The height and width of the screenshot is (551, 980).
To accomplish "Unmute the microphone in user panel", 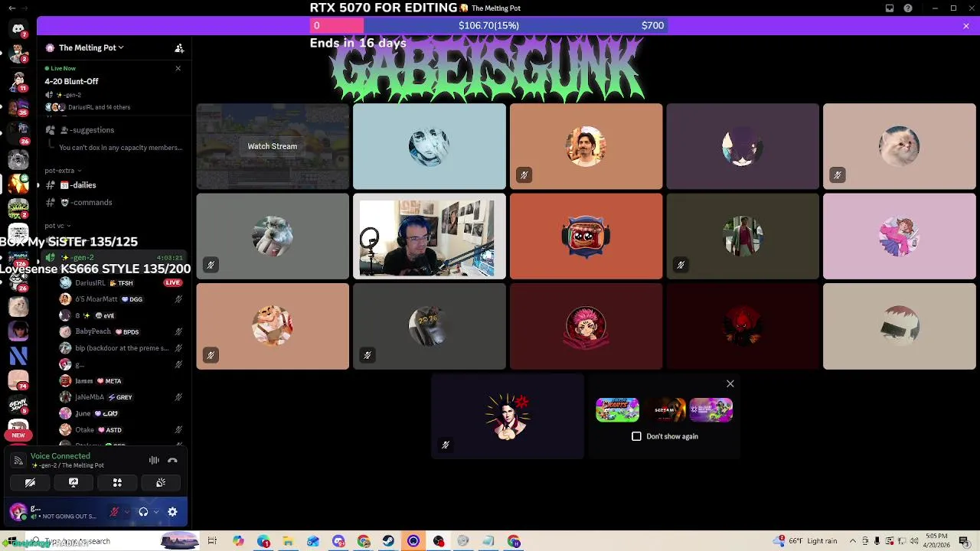I will (x=115, y=512).
